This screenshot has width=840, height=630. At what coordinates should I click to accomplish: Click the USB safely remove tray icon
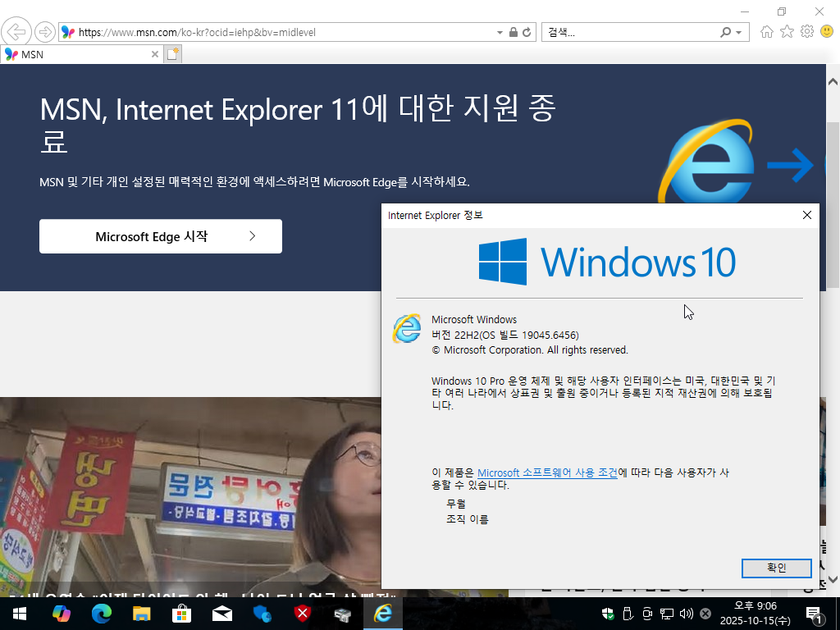tap(628, 614)
